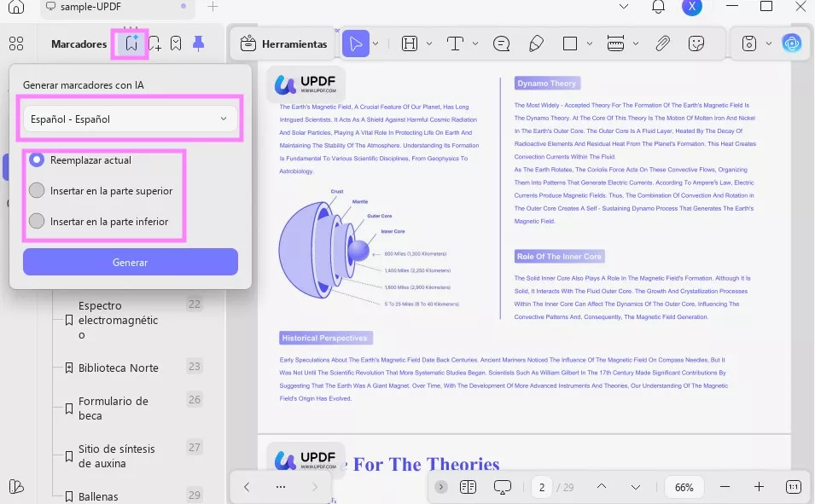Open the more options ellipsis menu
The width and height of the screenshot is (815, 504).
point(281,487)
